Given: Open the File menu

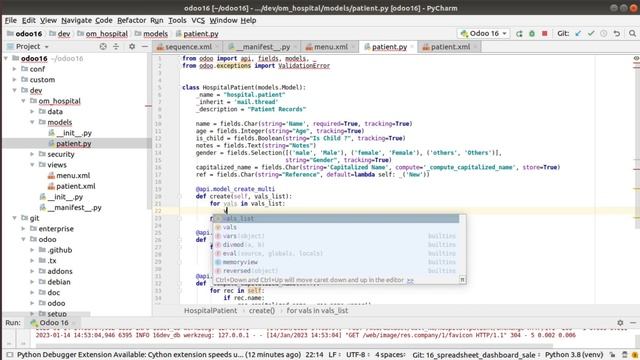Looking at the screenshot, I should [11, 20].
